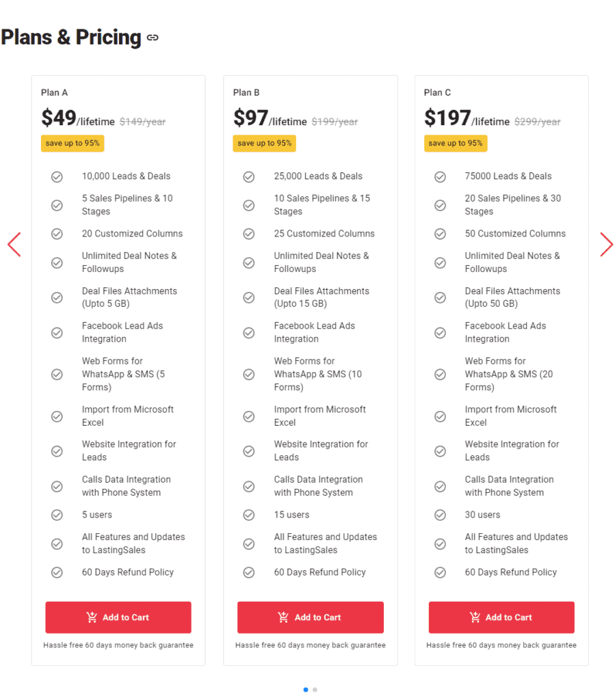Select the first carousel pagination dot
The height and width of the screenshot is (700, 615).
306,690
